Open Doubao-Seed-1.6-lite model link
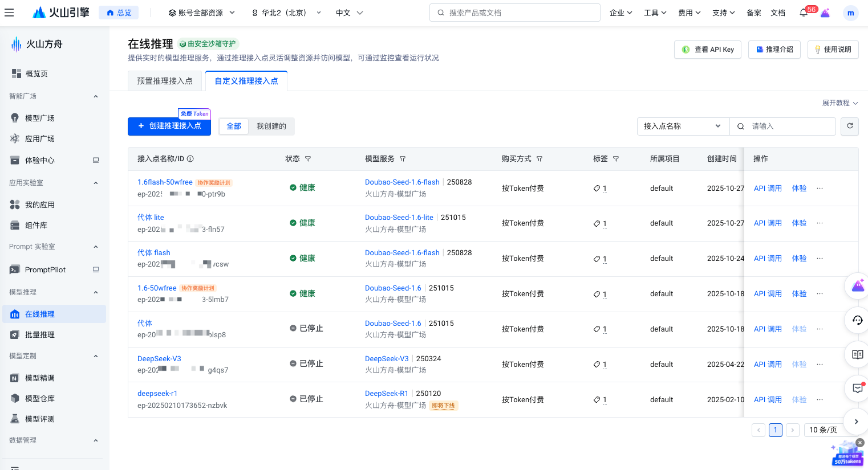The height and width of the screenshot is (470, 868). tap(399, 218)
